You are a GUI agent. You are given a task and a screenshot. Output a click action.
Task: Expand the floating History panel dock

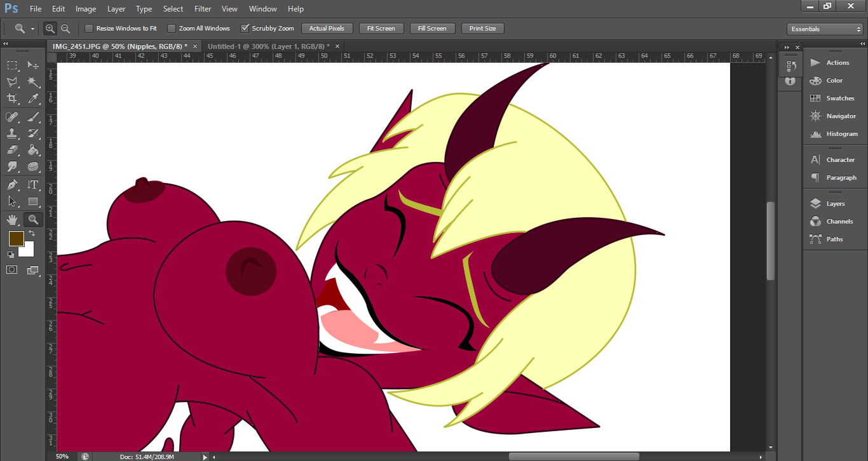pyautogui.click(x=787, y=48)
